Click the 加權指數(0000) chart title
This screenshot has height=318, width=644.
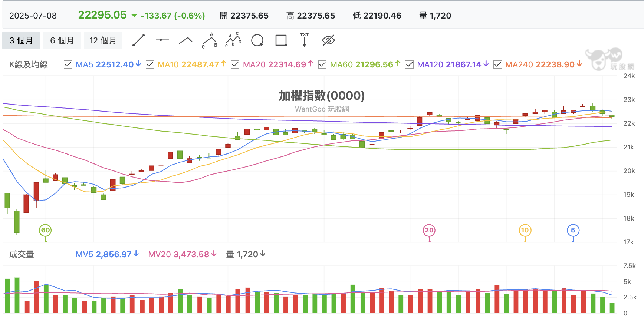322,96
